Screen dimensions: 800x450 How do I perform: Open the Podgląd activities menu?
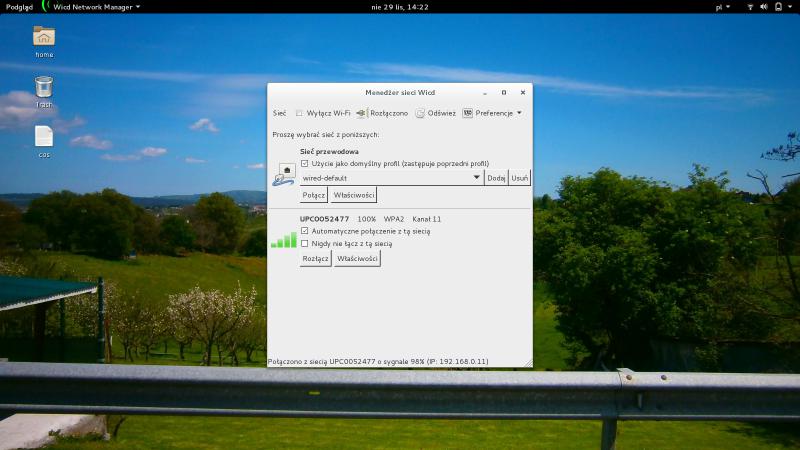tap(19, 6)
